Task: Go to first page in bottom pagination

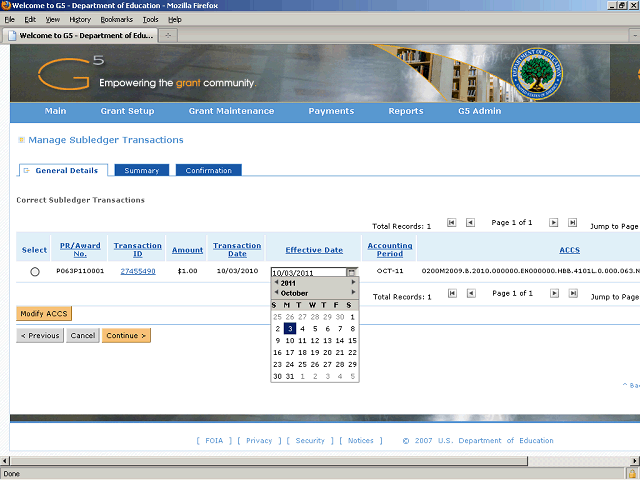Action: 452,293
